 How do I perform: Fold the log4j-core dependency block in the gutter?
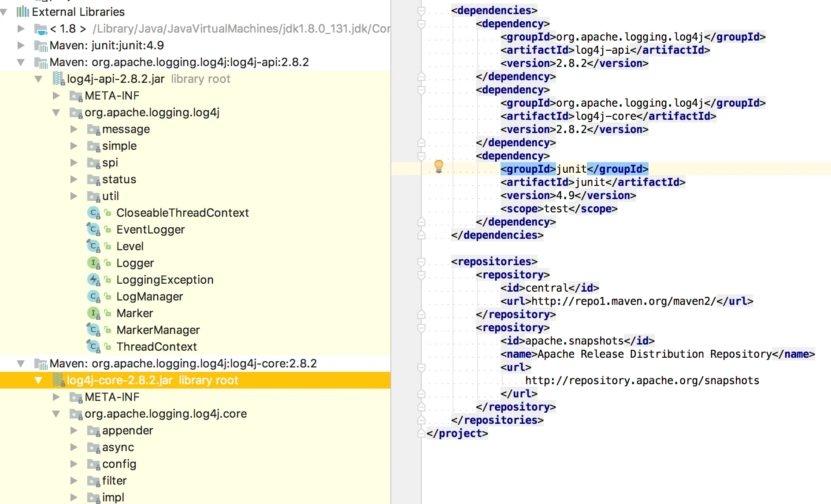[421, 90]
